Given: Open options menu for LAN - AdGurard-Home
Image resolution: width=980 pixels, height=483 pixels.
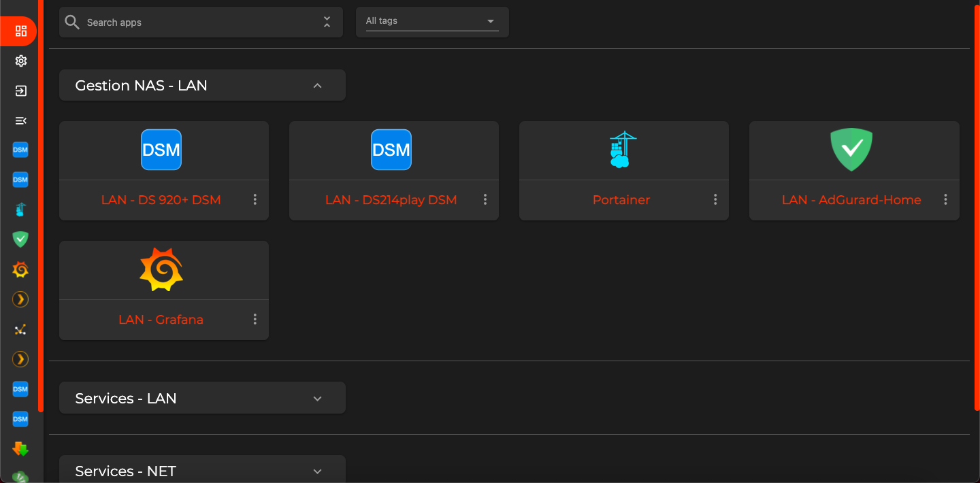Looking at the screenshot, I should (x=946, y=199).
